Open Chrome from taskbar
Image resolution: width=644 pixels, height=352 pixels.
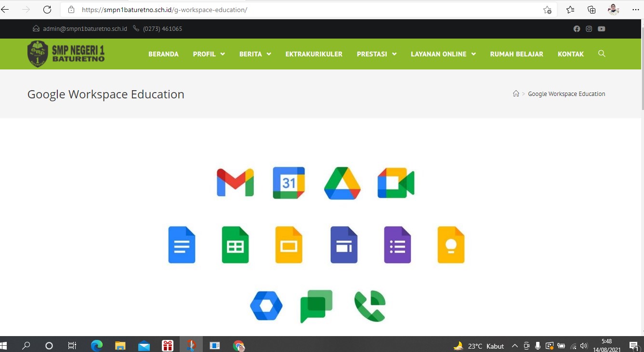point(238,345)
